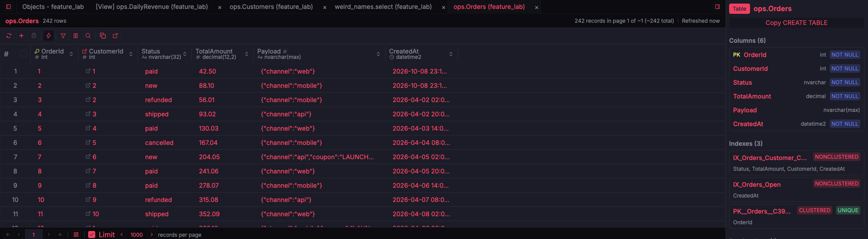The width and height of the screenshot is (868, 239).
Task: Select the IX_Orders_Open index entry
Action: tap(796, 190)
